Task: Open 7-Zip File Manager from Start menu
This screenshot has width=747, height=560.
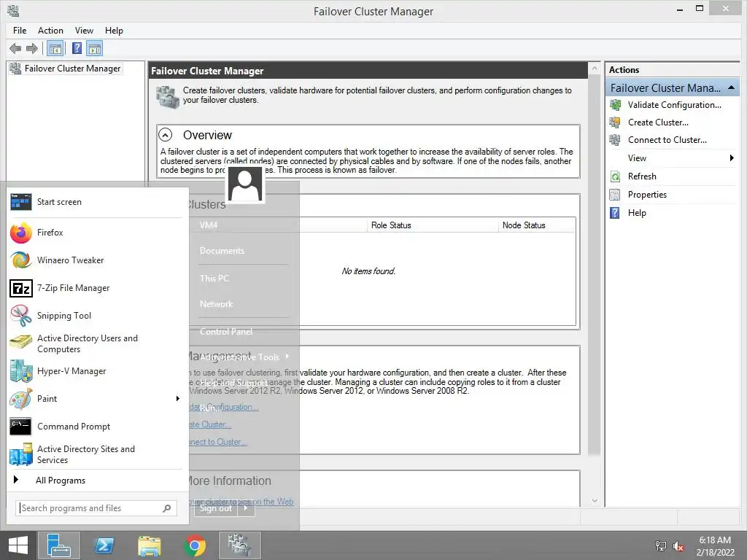Action: click(96, 287)
